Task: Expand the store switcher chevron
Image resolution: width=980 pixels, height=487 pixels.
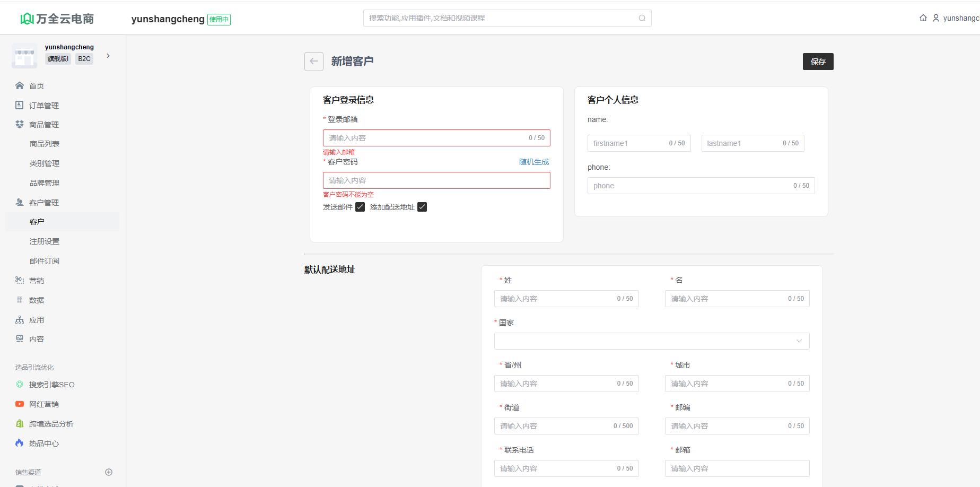Action: pyautogui.click(x=108, y=56)
